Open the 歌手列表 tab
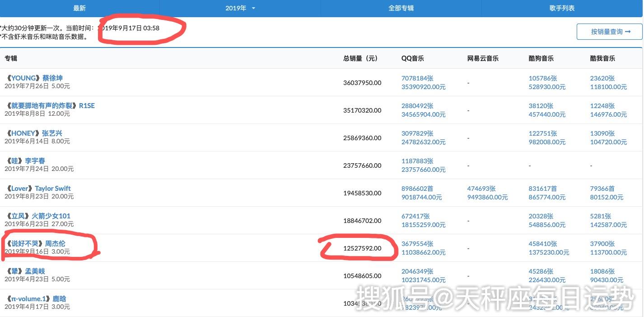This screenshot has width=644, height=317. coord(562,8)
